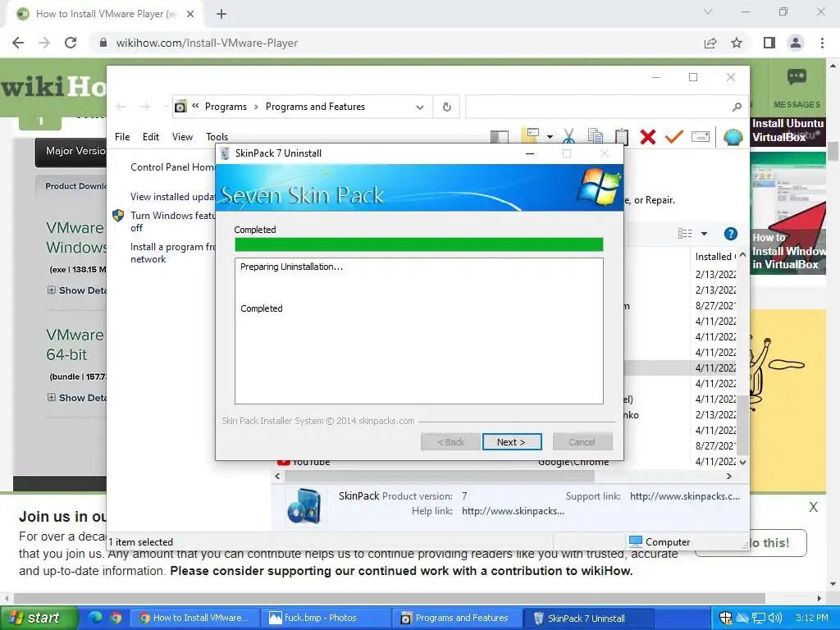The width and height of the screenshot is (840, 630).
Task: Minimize the SkinPack 7 Uninstall dialog
Action: pyautogui.click(x=530, y=153)
